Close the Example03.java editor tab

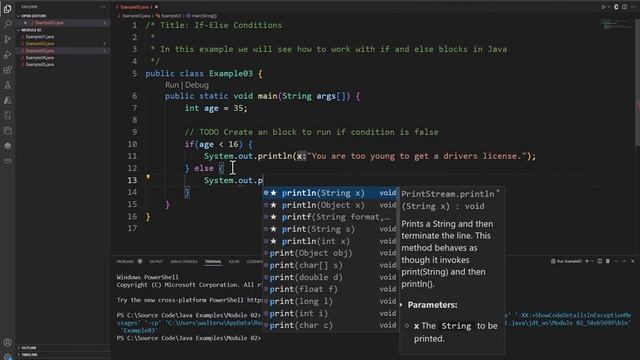click(156, 7)
